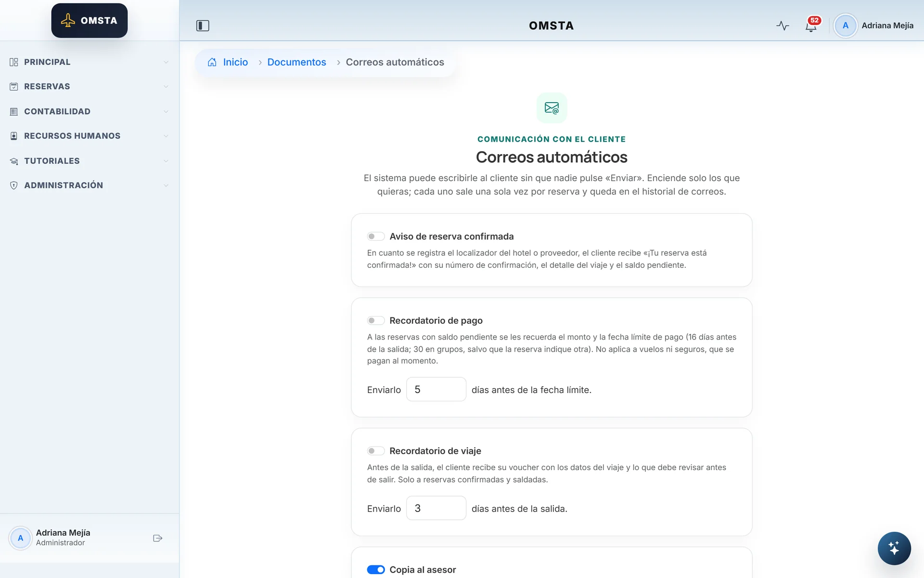Click the RECURSOS HUMANOS sidebar label

click(x=72, y=136)
